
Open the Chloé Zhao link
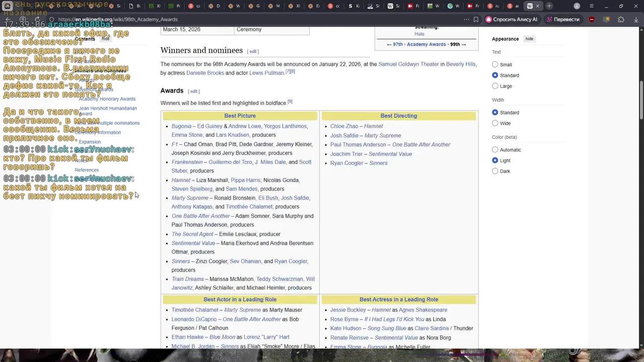tap(344, 126)
